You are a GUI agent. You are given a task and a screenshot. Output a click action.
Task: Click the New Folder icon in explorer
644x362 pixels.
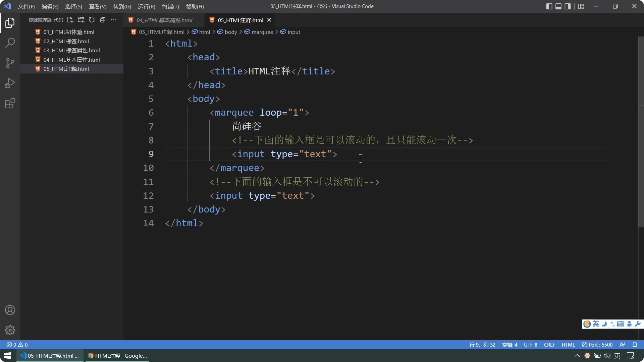(81, 20)
